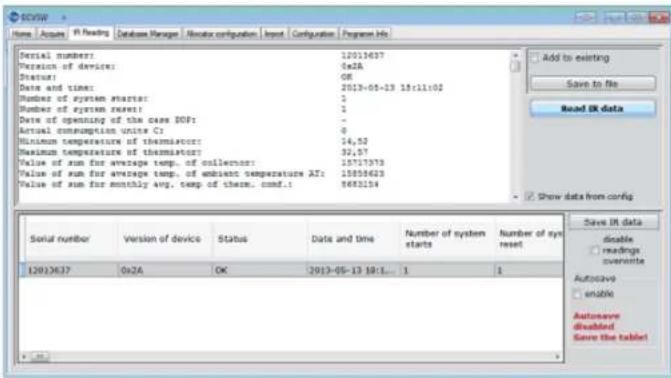The image size is (671, 378).
Task: Click the vertical scrollbar thumb in text panel
Action: point(515,66)
